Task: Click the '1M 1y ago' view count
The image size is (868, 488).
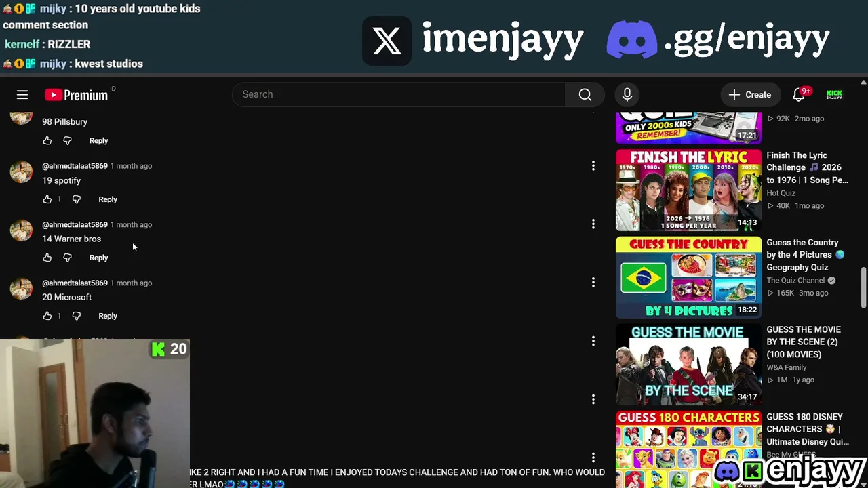Action: (x=790, y=380)
